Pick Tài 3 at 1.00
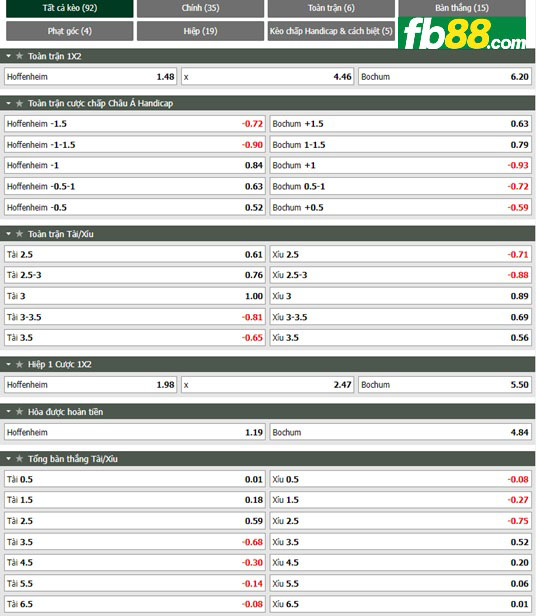The image size is (536, 616). (x=135, y=296)
